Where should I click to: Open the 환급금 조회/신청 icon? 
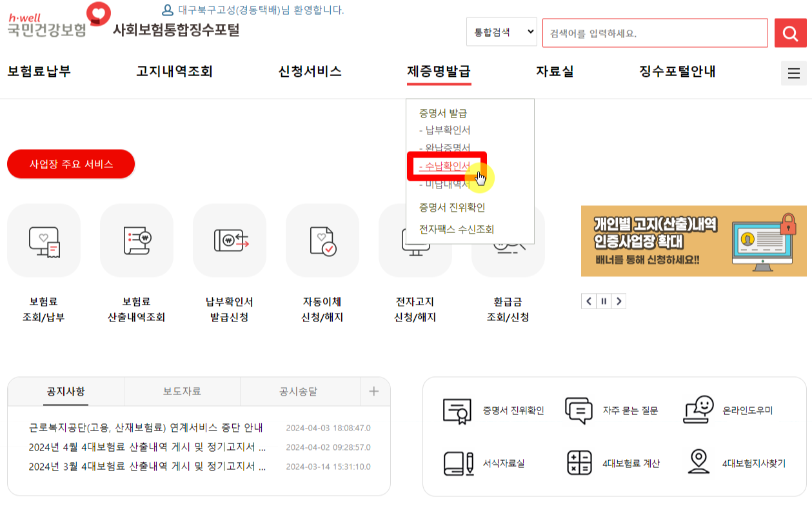(x=508, y=240)
